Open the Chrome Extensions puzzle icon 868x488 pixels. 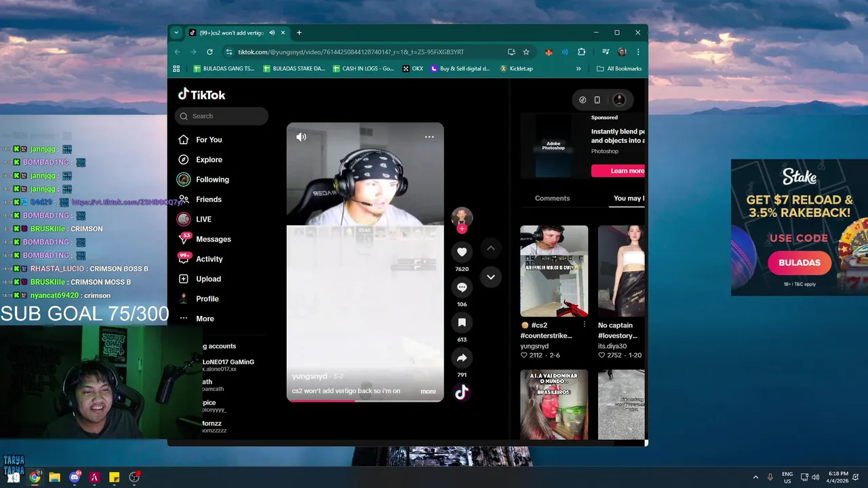coord(581,52)
